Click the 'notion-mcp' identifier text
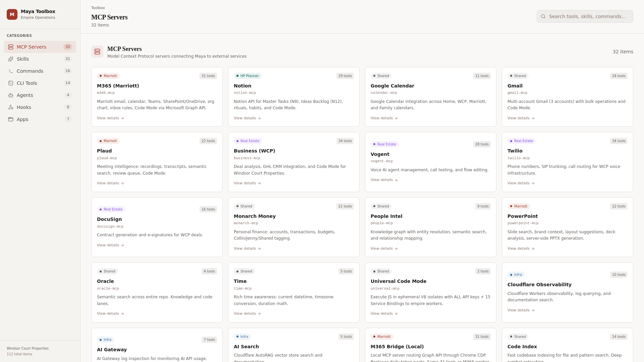Image resolution: width=644 pixels, height=362 pixels. (x=245, y=93)
